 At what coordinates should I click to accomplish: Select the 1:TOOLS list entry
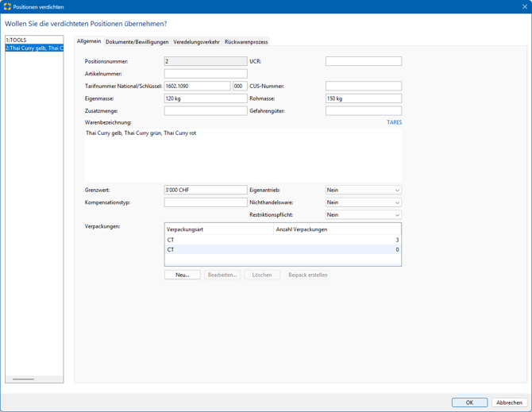(34, 40)
